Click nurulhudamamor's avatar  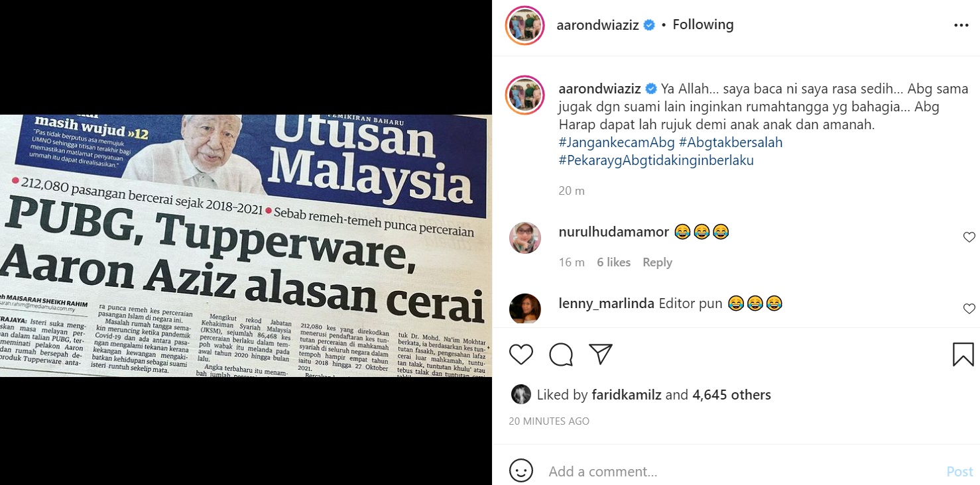coord(525,238)
